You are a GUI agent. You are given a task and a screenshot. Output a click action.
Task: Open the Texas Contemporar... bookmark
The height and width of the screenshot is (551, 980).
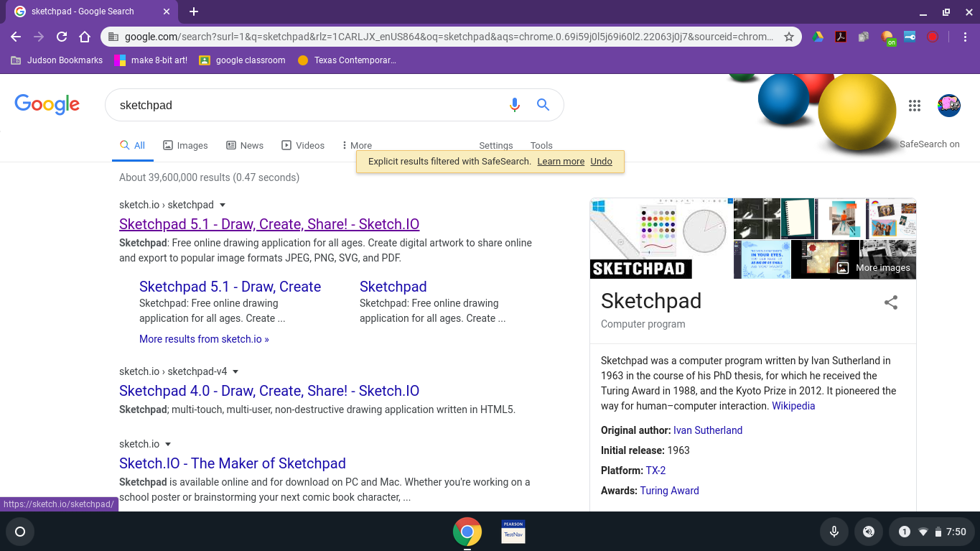tap(347, 60)
